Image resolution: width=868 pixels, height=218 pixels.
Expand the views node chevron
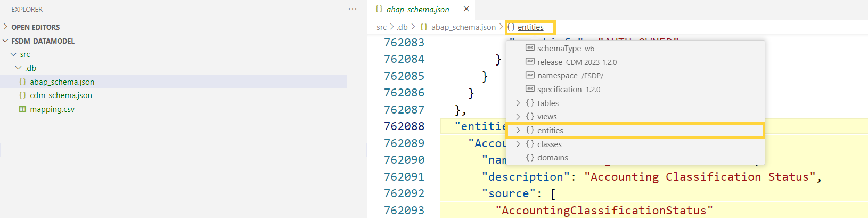click(x=518, y=117)
